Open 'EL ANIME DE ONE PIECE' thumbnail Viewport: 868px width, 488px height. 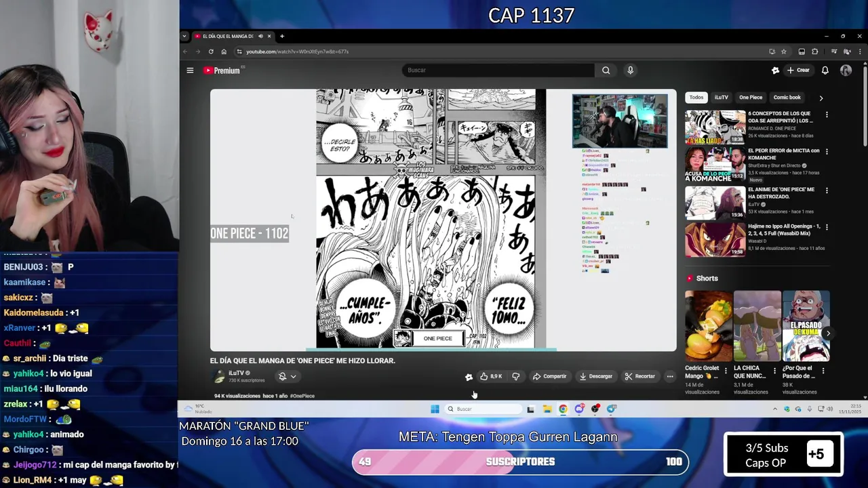[x=715, y=202]
